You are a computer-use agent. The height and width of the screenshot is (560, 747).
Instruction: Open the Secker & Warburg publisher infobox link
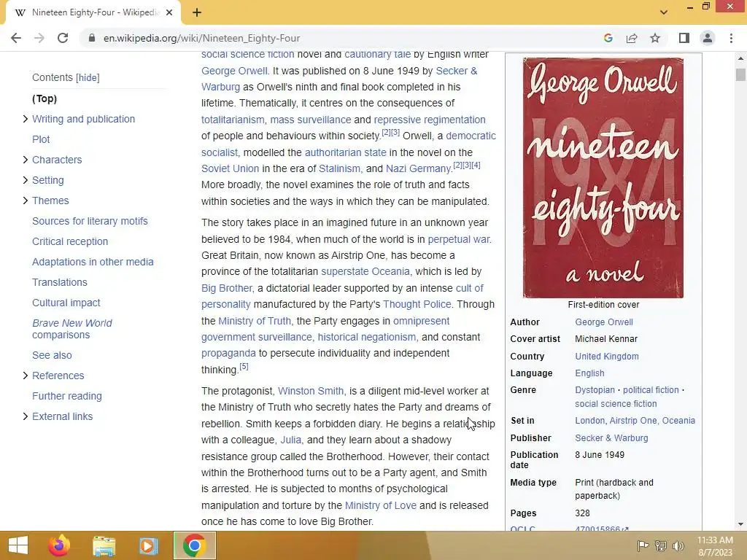pos(611,438)
